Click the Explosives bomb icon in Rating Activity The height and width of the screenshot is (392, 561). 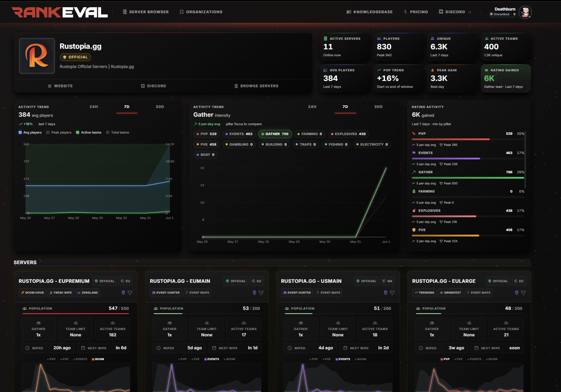(x=414, y=211)
